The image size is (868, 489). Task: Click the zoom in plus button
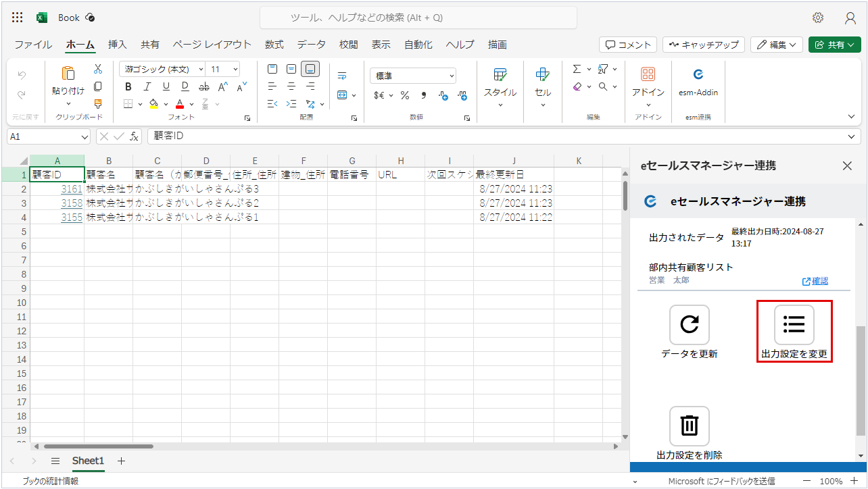coord(854,481)
